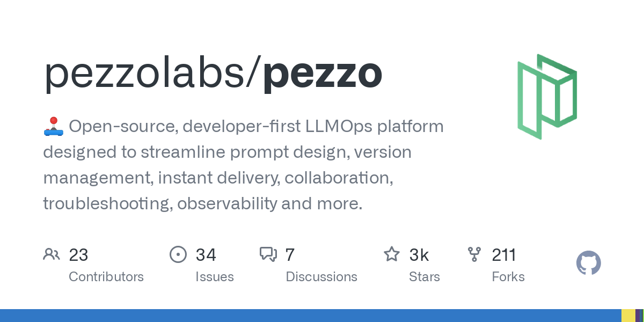Click the Issues circle icon
The height and width of the screenshot is (322, 644).
tap(178, 254)
